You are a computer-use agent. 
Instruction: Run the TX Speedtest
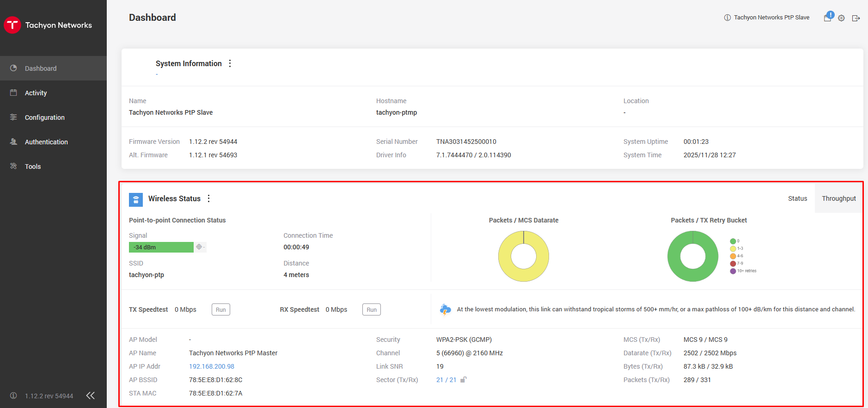coord(221,309)
